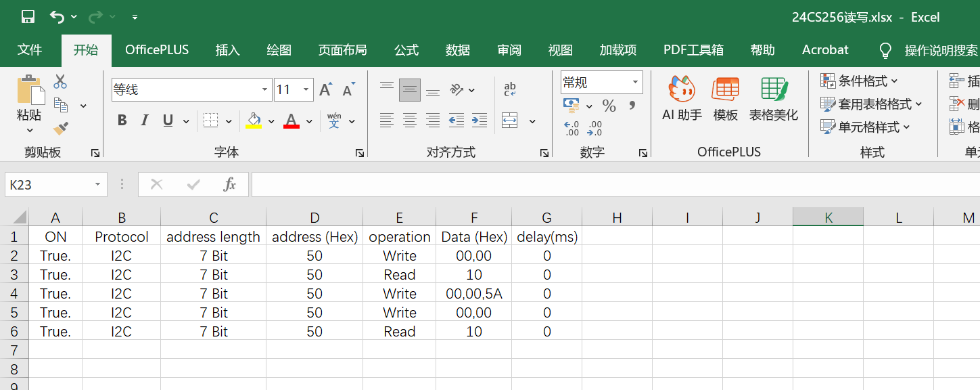Switch to 插入 Insert tab
The width and height of the screenshot is (980, 390).
pos(228,50)
